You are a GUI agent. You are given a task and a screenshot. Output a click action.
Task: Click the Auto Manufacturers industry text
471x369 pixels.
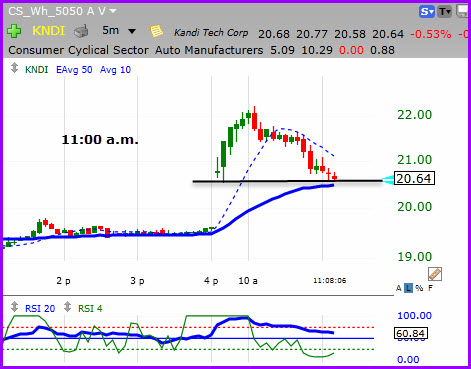[x=209, y=50]
